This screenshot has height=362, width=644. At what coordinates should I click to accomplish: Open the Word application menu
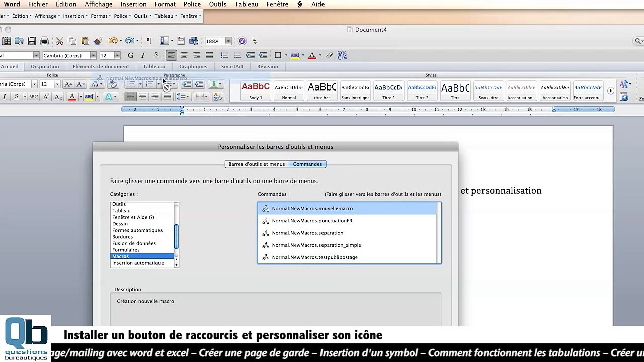[x=12, y=4]
